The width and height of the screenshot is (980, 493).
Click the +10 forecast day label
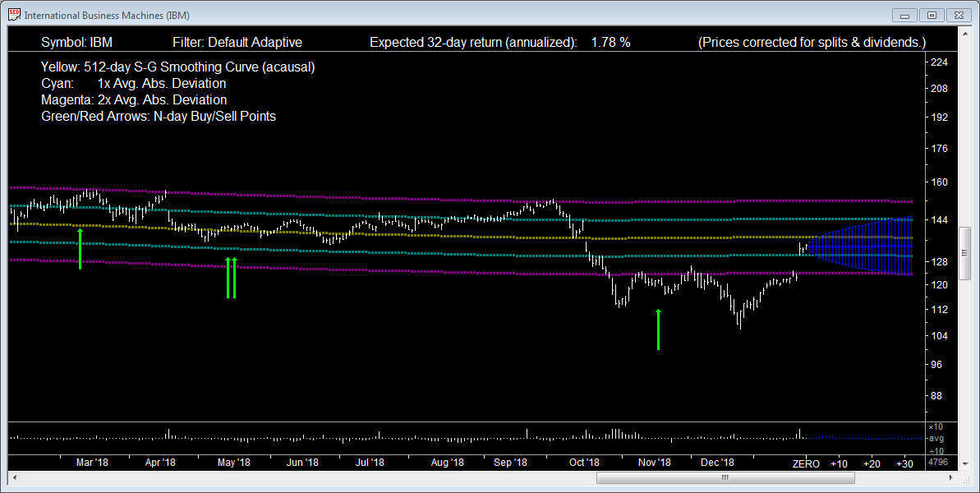pos(839,463)
